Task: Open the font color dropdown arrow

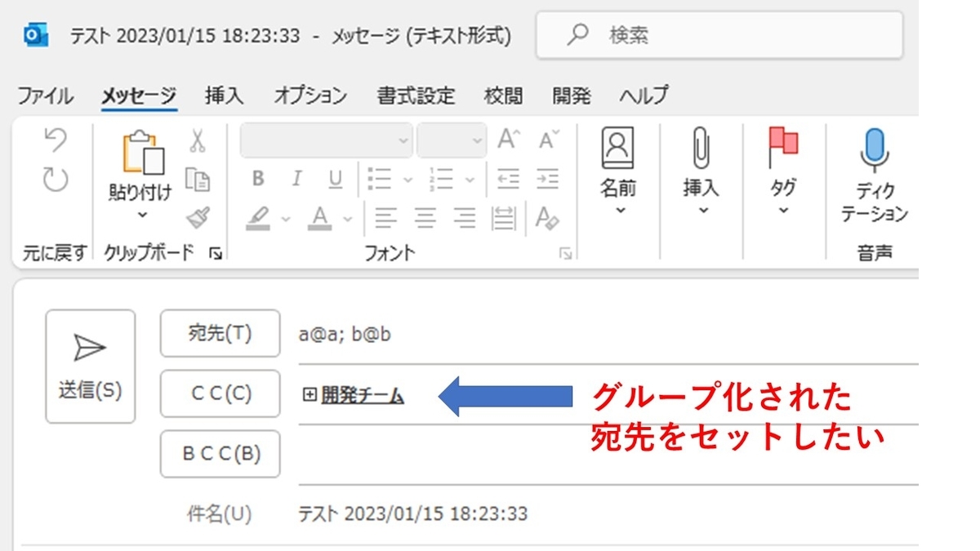Action: tap(347, 220)
